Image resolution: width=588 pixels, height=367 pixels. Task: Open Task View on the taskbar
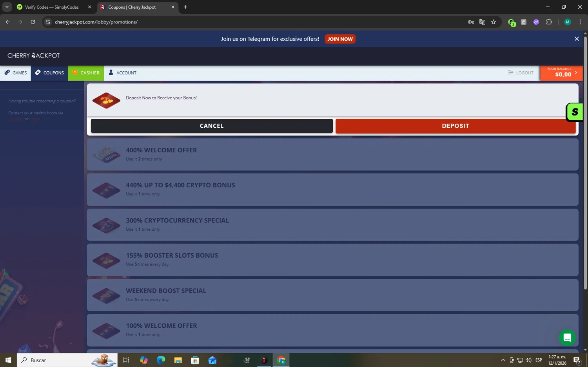pos(126,360)
